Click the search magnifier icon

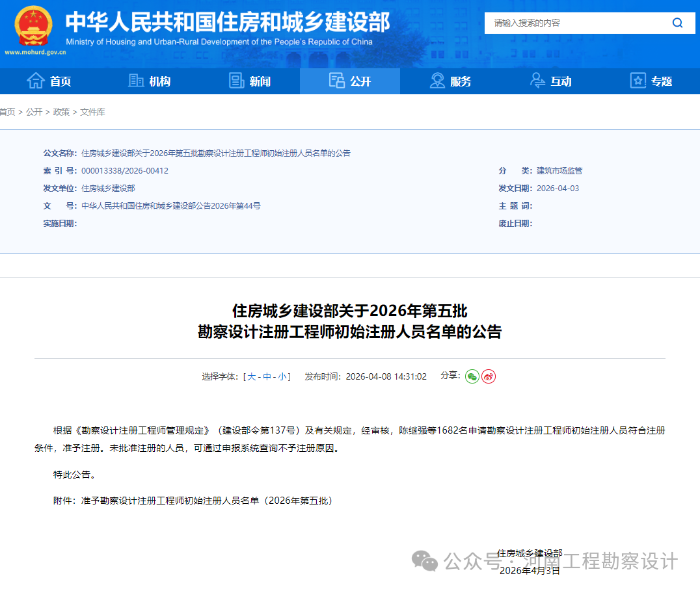click(678, 22)
